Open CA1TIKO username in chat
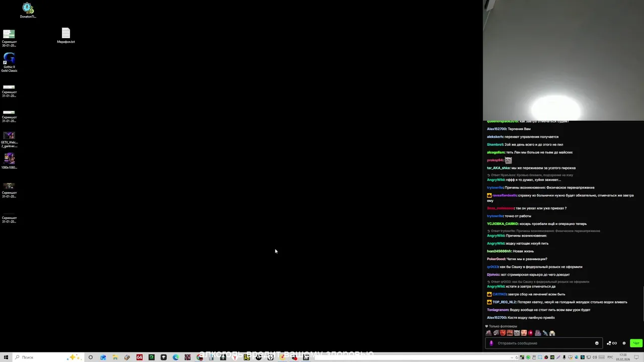The height and width of the screenshot is (362, 644). pos(499,294)
